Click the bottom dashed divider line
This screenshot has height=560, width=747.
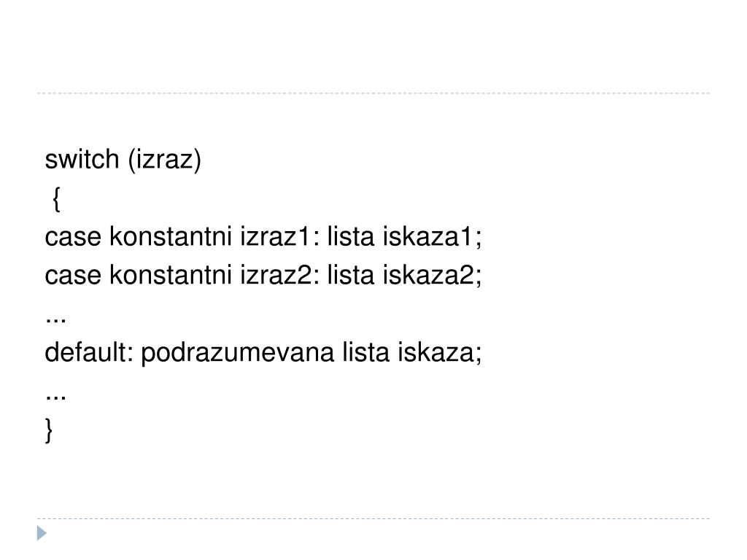coord(373,518)
